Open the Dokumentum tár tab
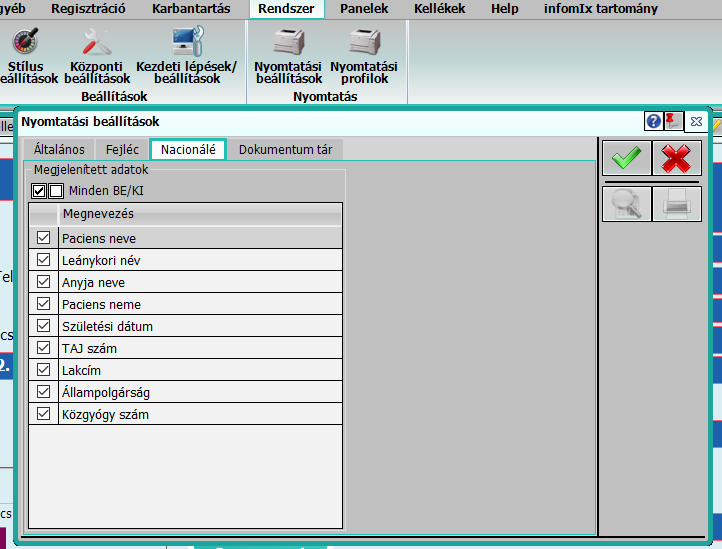Screen dimensions: 722x549 pos(285,149)
